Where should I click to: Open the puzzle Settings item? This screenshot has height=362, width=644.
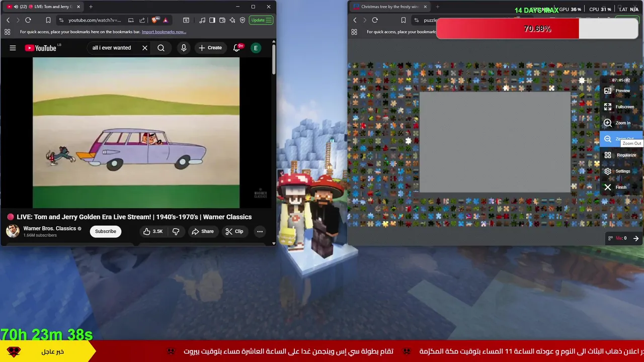[621, 171]
